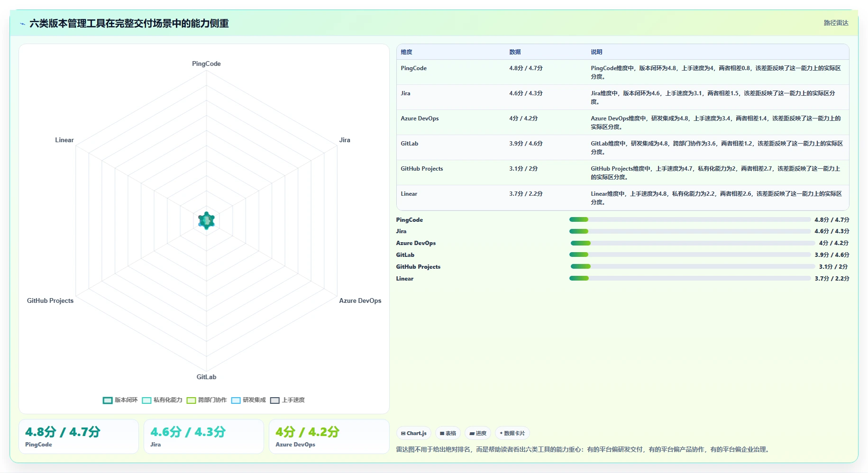Click the GitHub Projects axis label on the radar
Viewport: 868px width, 473px height.
(50, 300)
